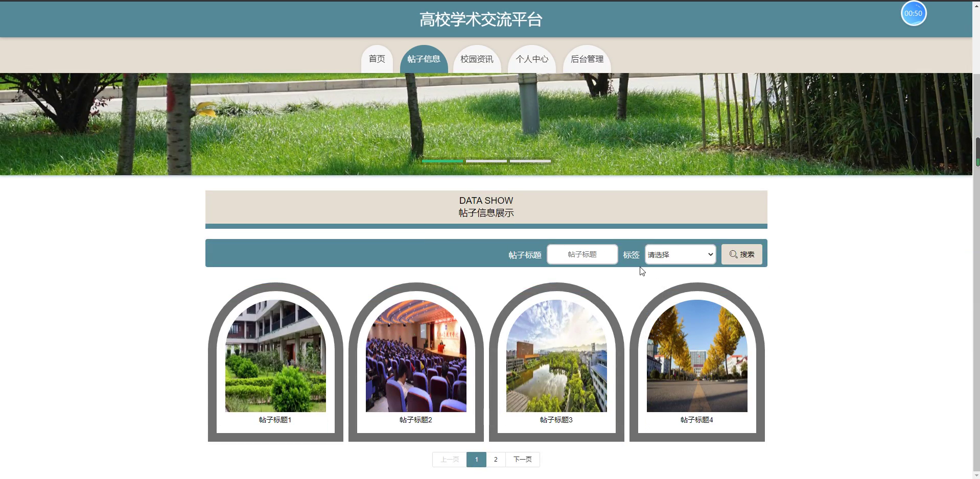Click the DATA SHOW heading text
This screenshot has height=479, width=980.
486,201
